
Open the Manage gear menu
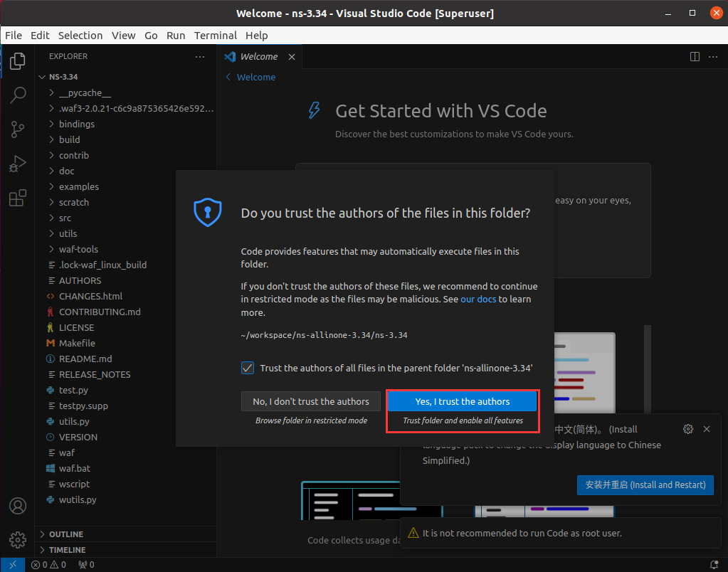click(18, 539)
